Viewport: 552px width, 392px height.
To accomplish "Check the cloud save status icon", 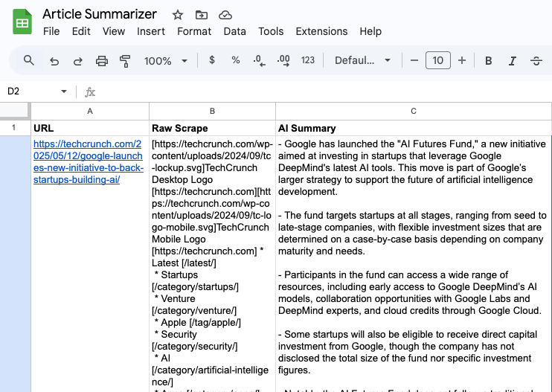I will (225, 15).
